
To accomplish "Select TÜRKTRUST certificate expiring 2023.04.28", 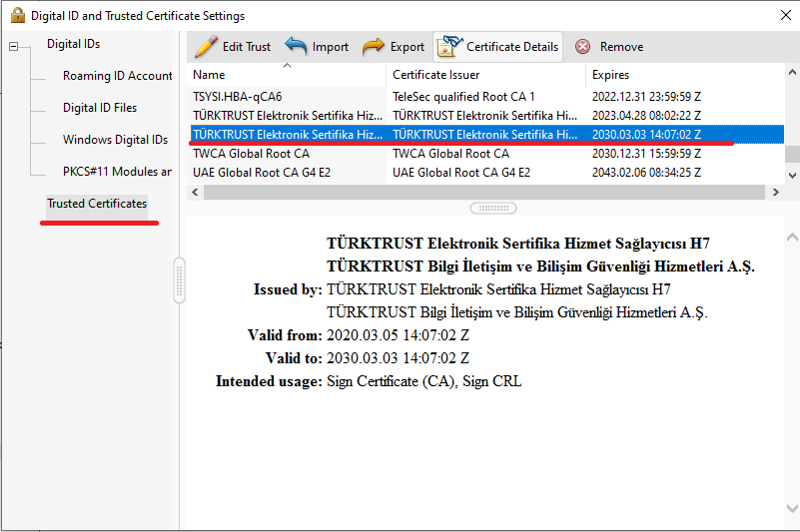I will click(x=486, y=115).
